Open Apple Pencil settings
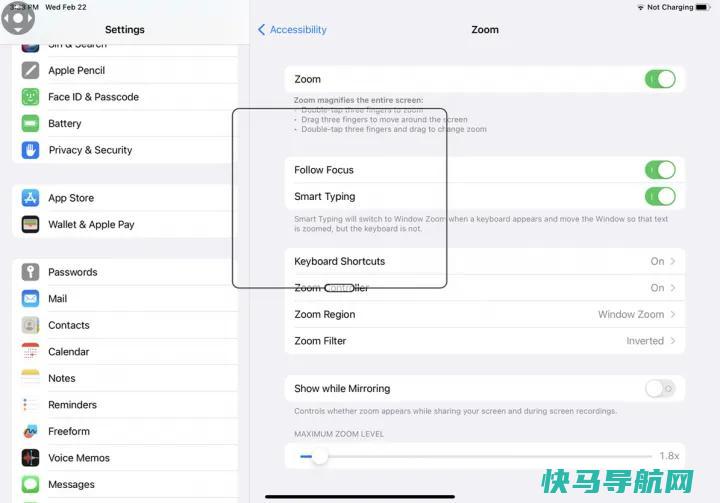 125,70
